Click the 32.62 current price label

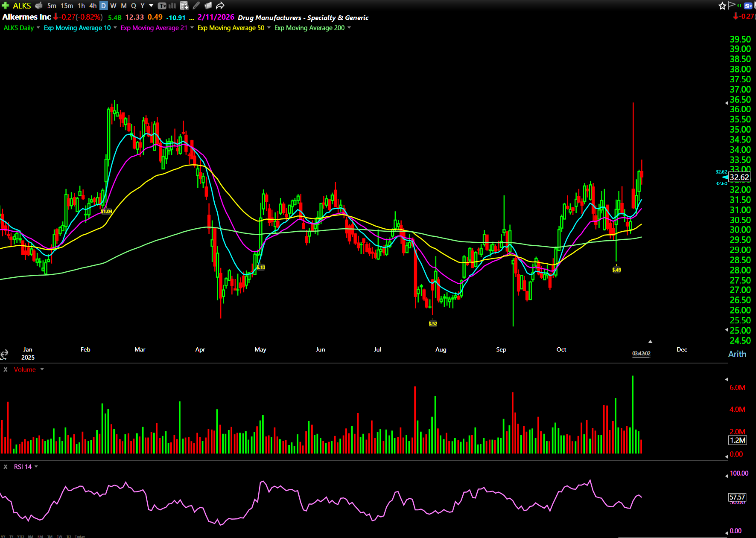point(739,177)
